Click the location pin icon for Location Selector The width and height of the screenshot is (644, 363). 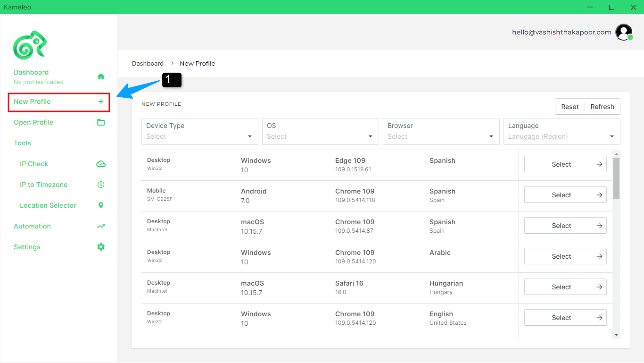(101, 205)
